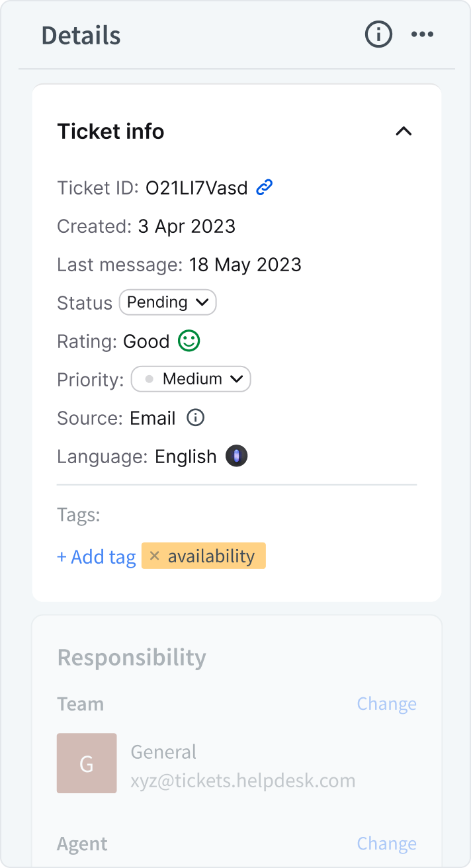
Task: Copy ticket link via chain icon
Action: pyautogui.click(x=265, y=188)
